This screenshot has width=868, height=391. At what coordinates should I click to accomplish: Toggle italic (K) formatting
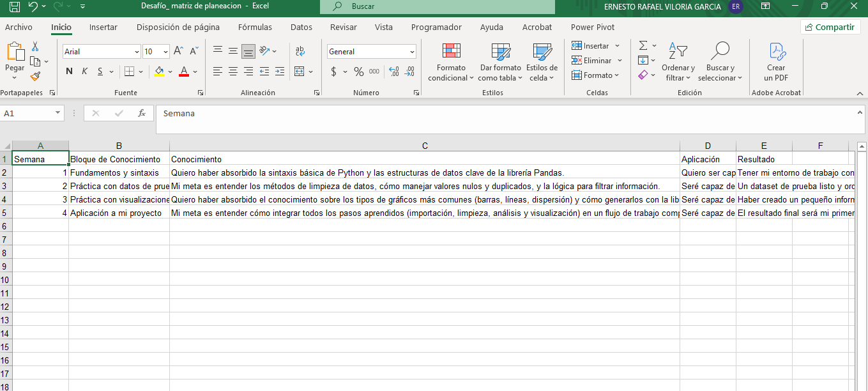click(84, 72)
